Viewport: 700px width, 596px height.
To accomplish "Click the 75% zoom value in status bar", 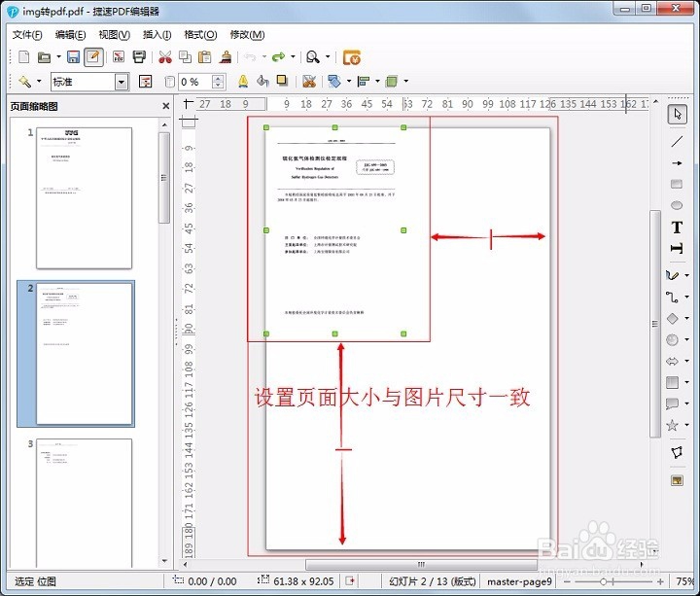I will 685,581.
